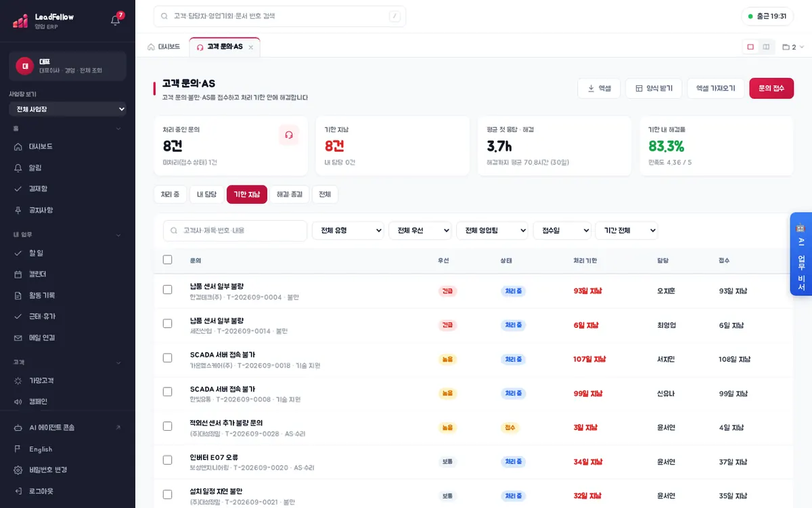Click the headset icon on 고객 문의·AS tab
Viewport: 812px width, 508px height.
(200, 47)
